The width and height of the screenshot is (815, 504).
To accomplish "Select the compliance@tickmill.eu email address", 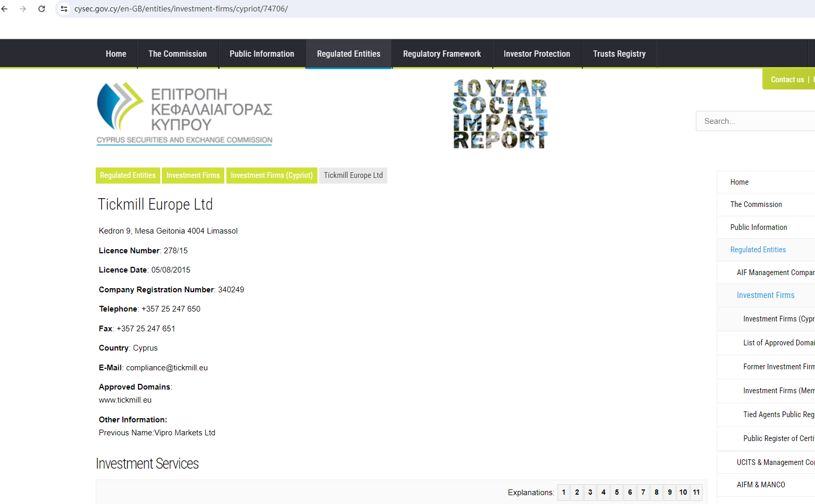I will click(x=167, y=368).
